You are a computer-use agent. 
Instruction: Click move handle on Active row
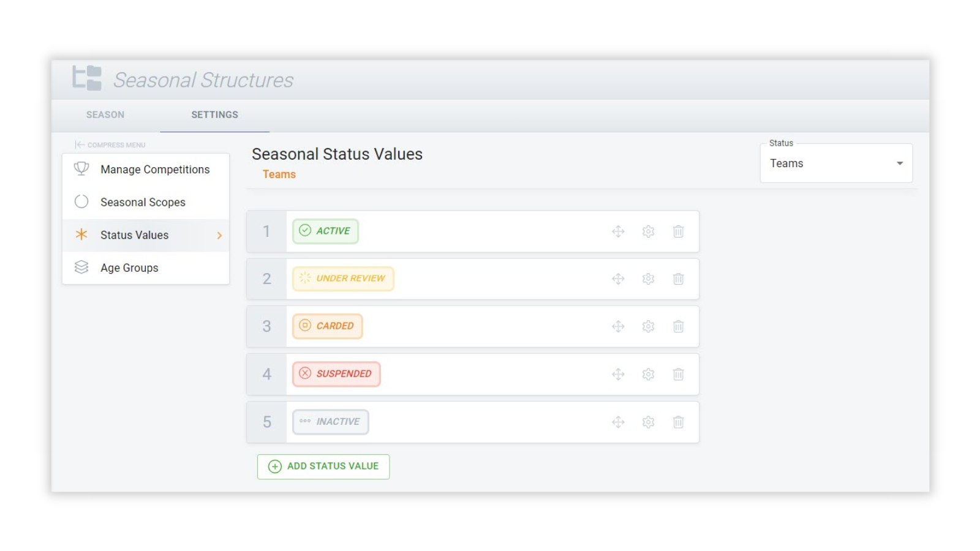618,231
